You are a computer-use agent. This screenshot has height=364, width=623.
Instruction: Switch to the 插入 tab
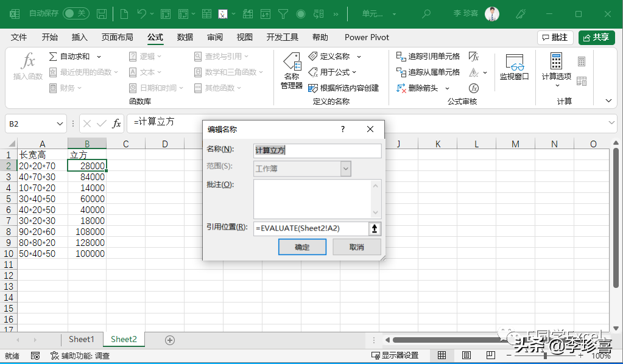[79, 37]
